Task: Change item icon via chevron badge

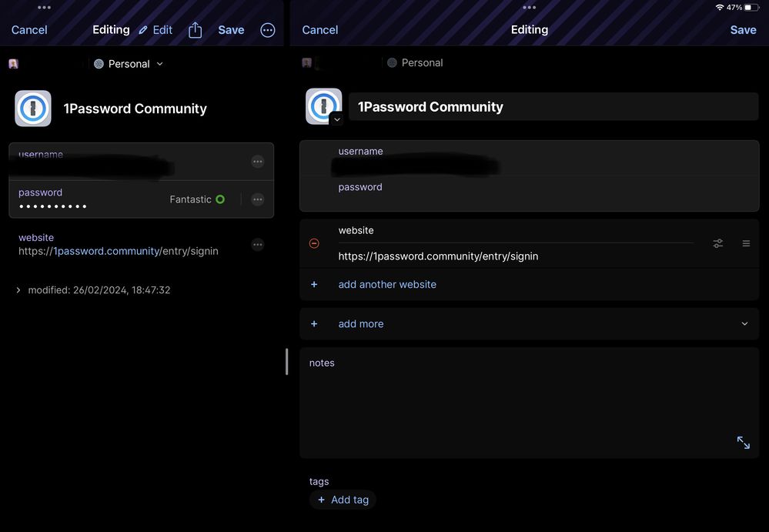Action: [x=336, y=119]
